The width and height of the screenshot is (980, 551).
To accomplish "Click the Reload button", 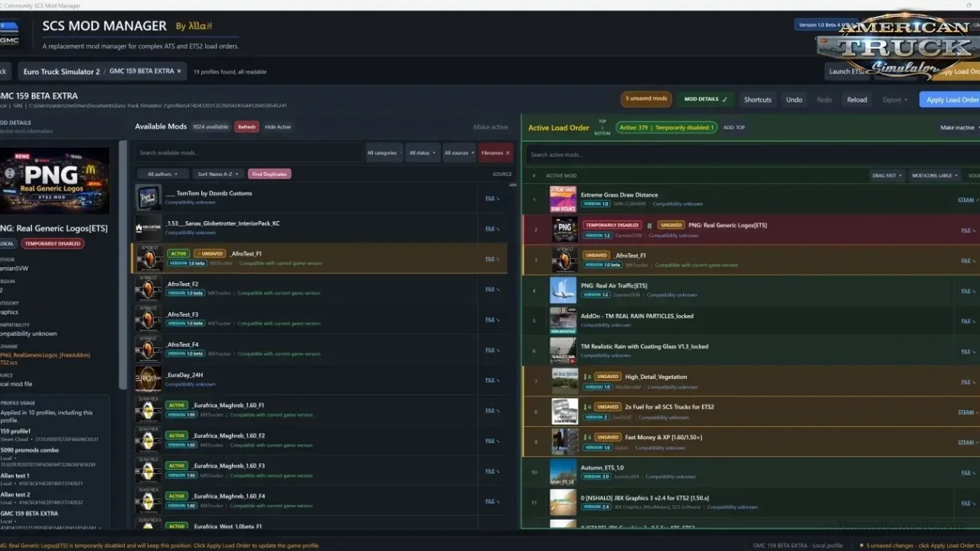I will (857, 99).
